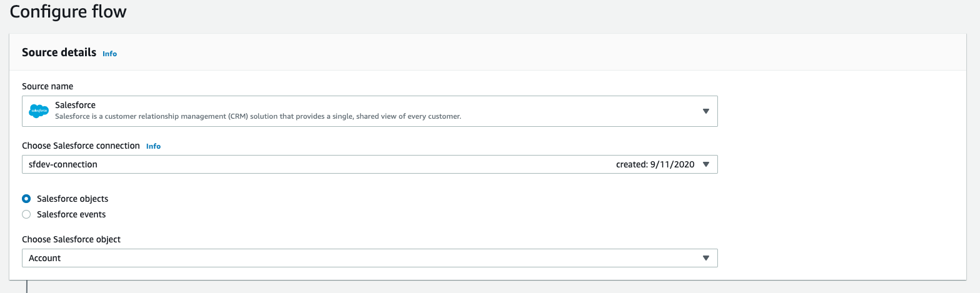Open Source name dropdown arrow
This screenshot has width=980, height=293.
point(705,111)
